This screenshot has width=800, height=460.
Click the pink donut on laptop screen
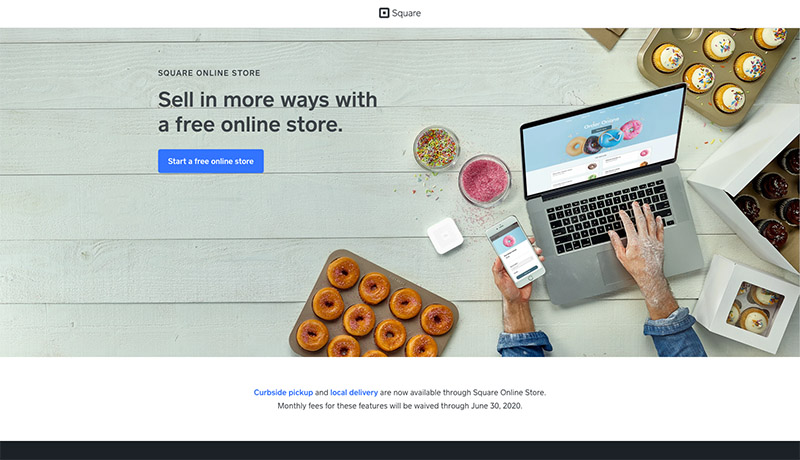click(631, 130)
